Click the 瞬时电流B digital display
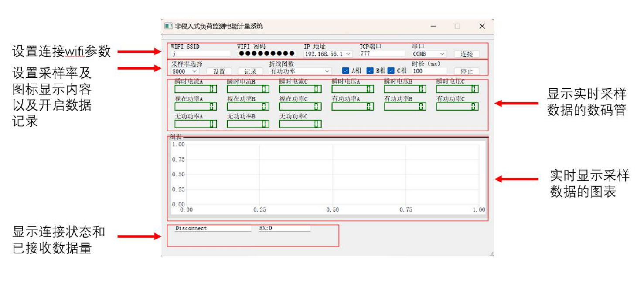644x283 pixels. tap(248, 89)
